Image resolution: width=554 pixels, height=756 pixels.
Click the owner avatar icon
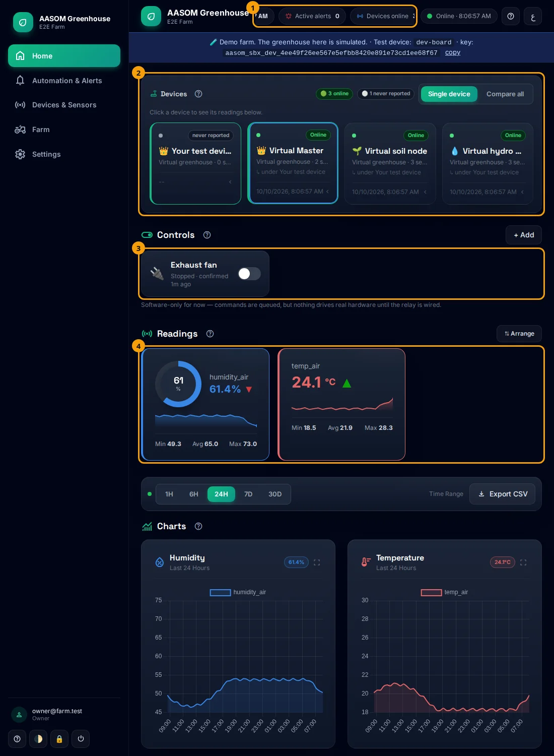(19, 715)
